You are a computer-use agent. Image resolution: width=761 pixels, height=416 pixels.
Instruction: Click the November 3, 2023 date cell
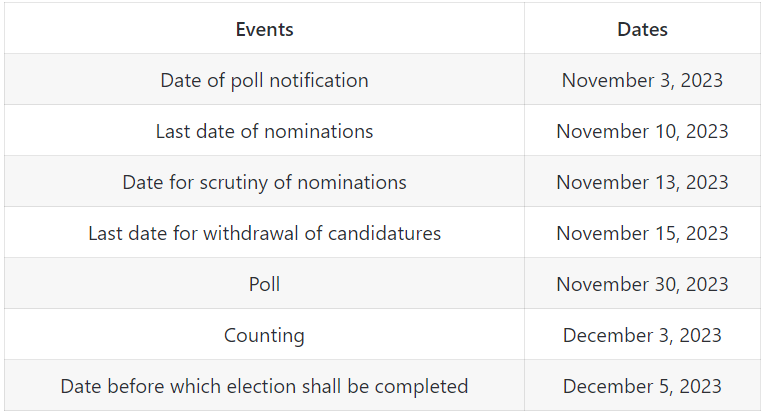642,80
